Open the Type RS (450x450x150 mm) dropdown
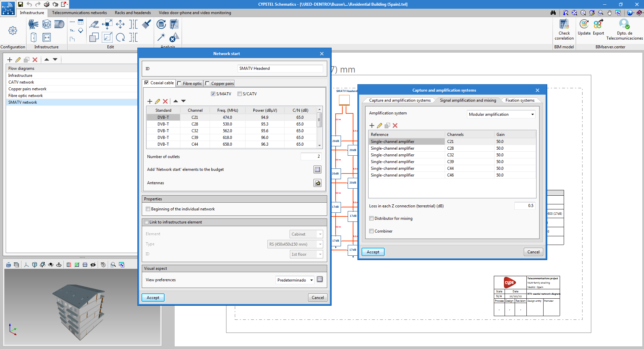This screenshot has height=349, width=644. (x=295, y=244)
